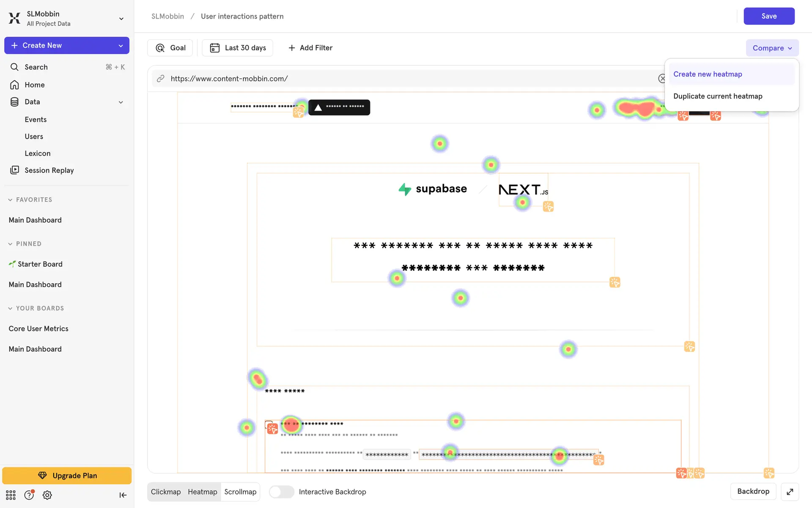This screenshot has height=508, width=812.
Task: Click the Home icon in sidebar
Action: 14,85
